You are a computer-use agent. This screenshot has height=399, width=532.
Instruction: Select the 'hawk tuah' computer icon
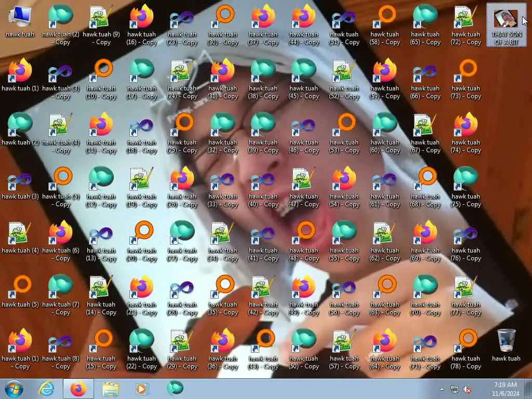pyautogui.click(x=20, y=22)
